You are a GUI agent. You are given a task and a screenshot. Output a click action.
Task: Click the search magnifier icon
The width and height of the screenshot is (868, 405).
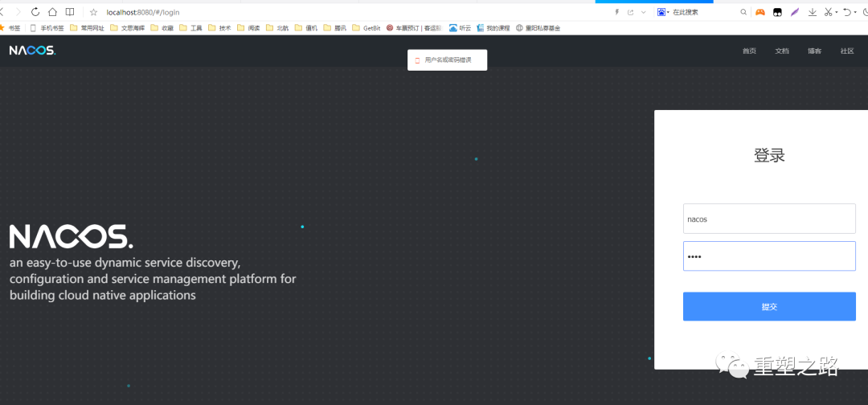(743, 11)
